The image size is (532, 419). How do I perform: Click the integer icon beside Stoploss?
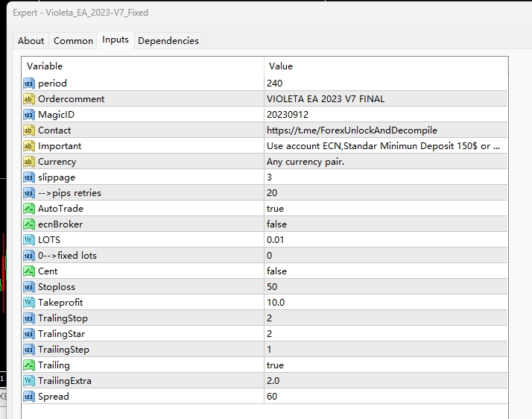[29, 287]
